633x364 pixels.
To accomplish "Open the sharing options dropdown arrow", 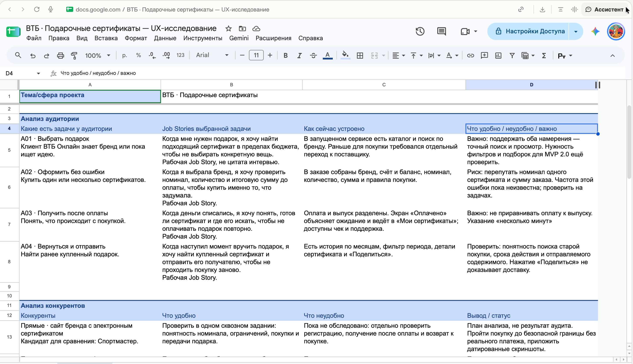I will coord(576,31).
